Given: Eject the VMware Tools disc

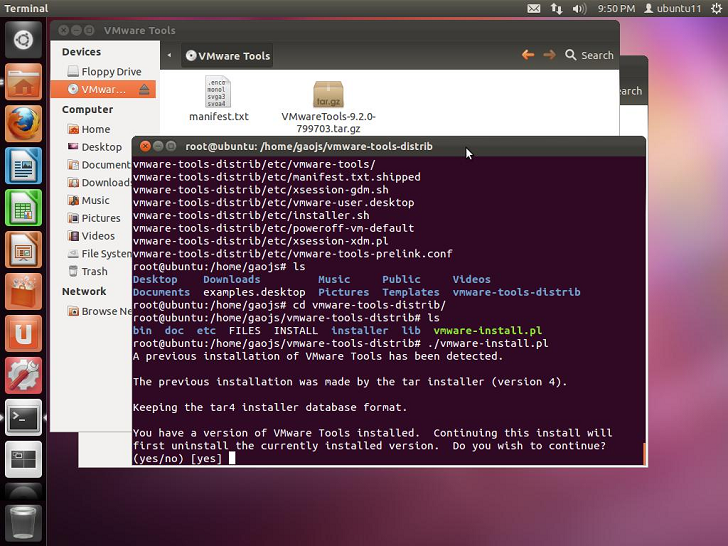Looking at the screenshot, I should 144,89.
